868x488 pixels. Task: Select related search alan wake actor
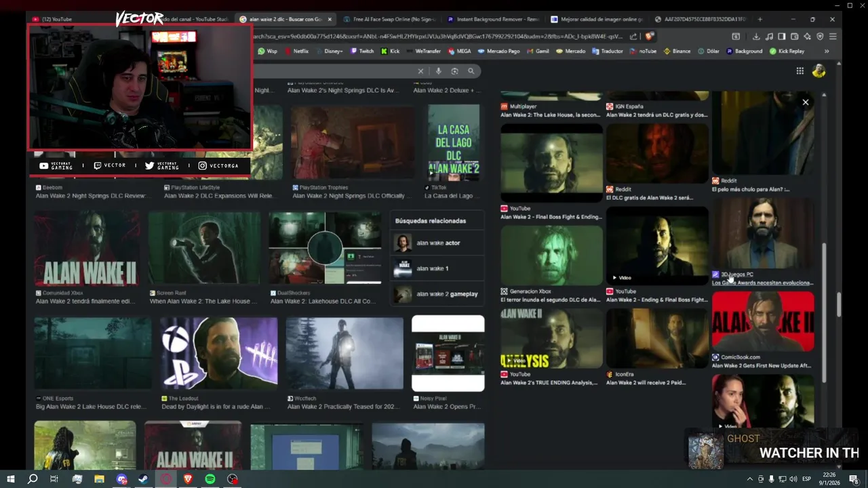tap(437, 243)
